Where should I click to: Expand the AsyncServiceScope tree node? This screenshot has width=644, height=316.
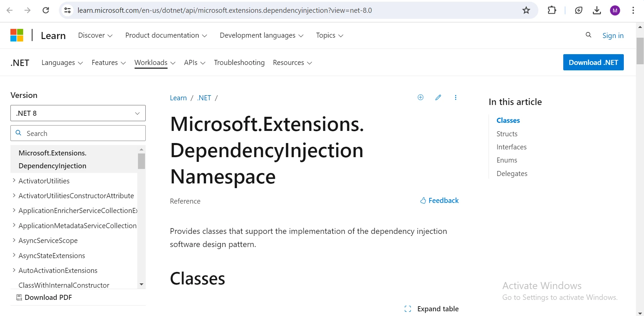[x=14, y=240]
